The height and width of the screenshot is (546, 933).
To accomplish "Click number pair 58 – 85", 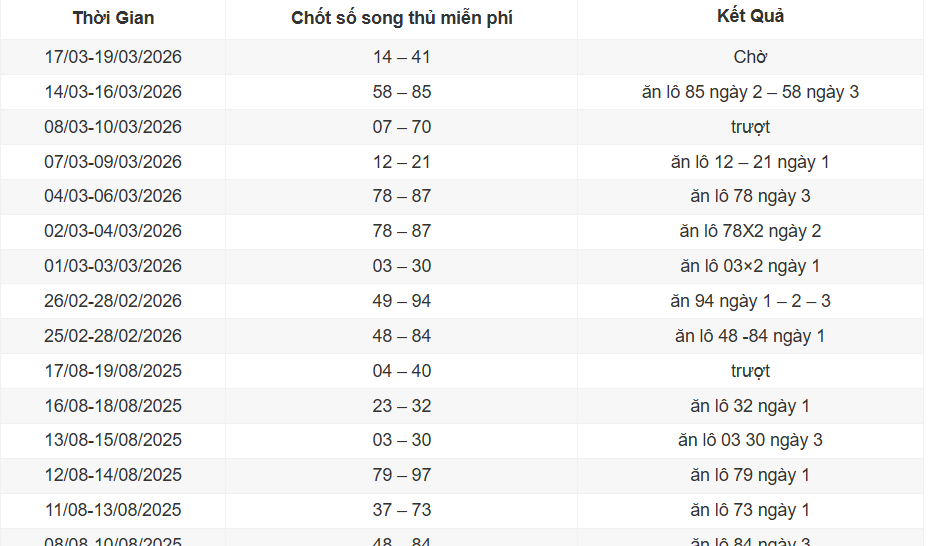I will [x=402, y=92].
